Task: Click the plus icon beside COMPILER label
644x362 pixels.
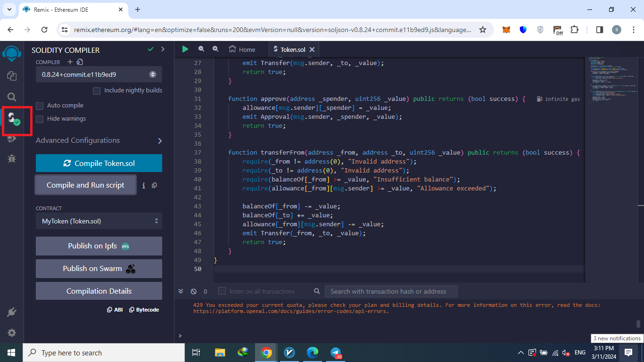Action: point(70,62)
